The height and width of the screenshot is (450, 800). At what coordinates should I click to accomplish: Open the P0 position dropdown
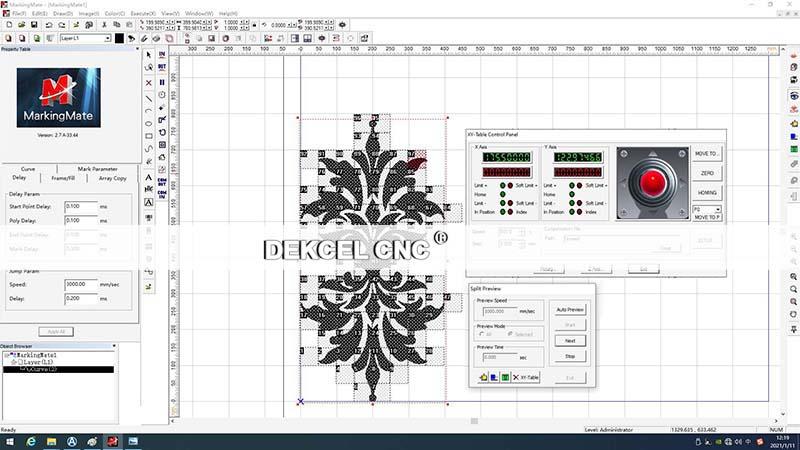point(717,209)
